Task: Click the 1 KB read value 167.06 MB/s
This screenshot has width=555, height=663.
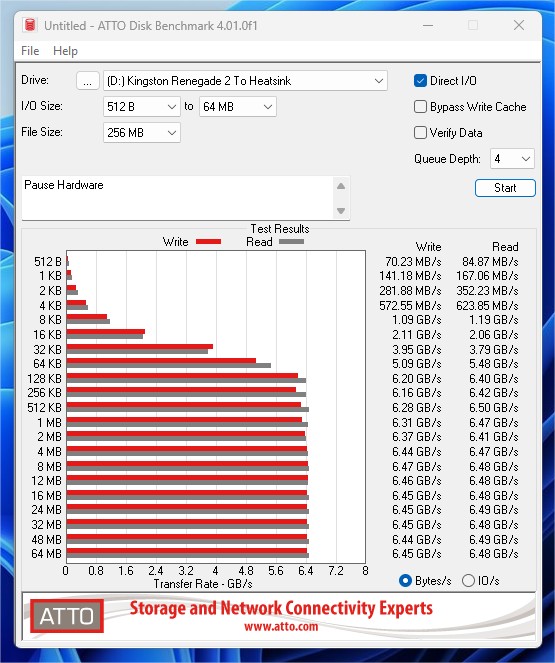Action: pyautogui.click(x=487, y=276)
